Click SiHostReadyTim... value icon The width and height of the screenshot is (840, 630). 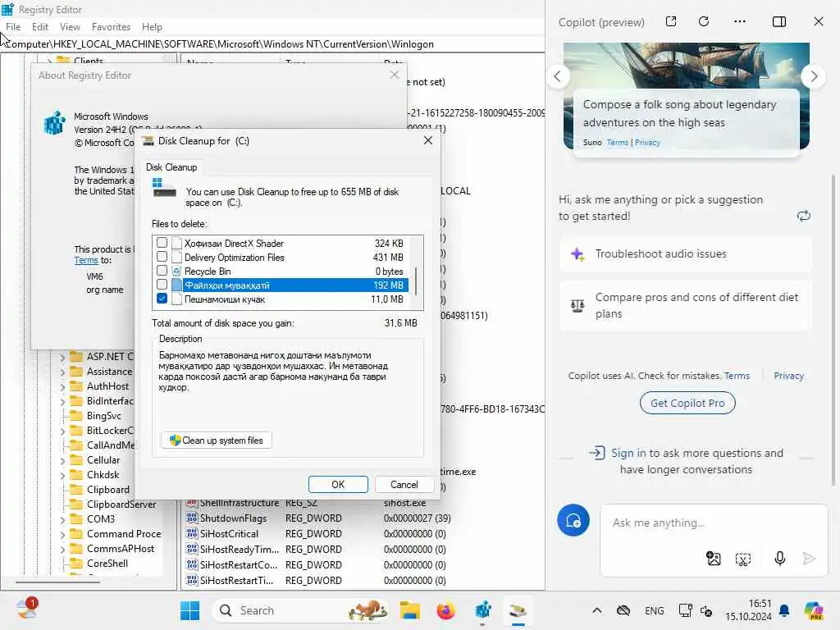[191, 549]
